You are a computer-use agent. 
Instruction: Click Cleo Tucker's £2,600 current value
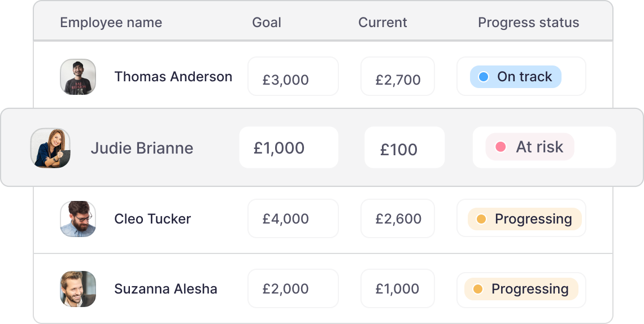tap(398, 219)
